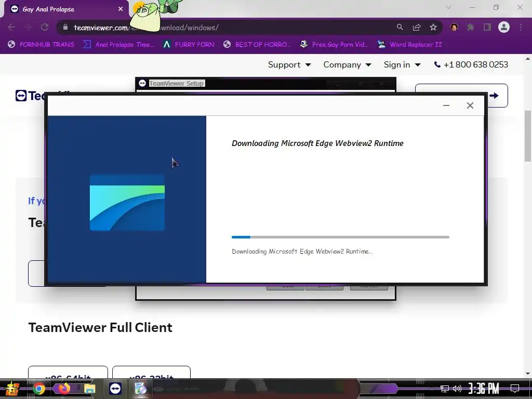Expand the Support dropdown on the page
The image size is (532, 399).
tap(289, 64)
